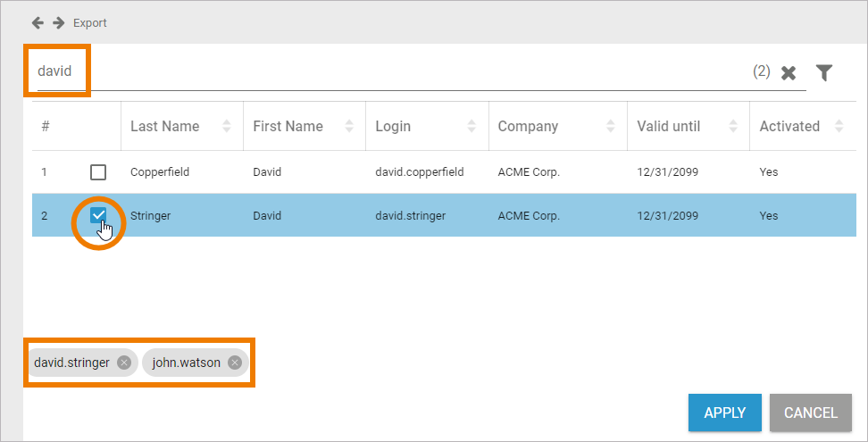This screenshot has width=868, height=442.
Task: Sort by Company column arrows
Action: (x=611, y=126)
